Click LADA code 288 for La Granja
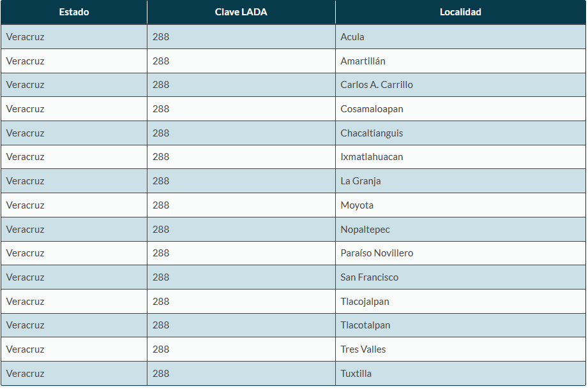This screenshot has width=588, height=389. coord(161,181)
